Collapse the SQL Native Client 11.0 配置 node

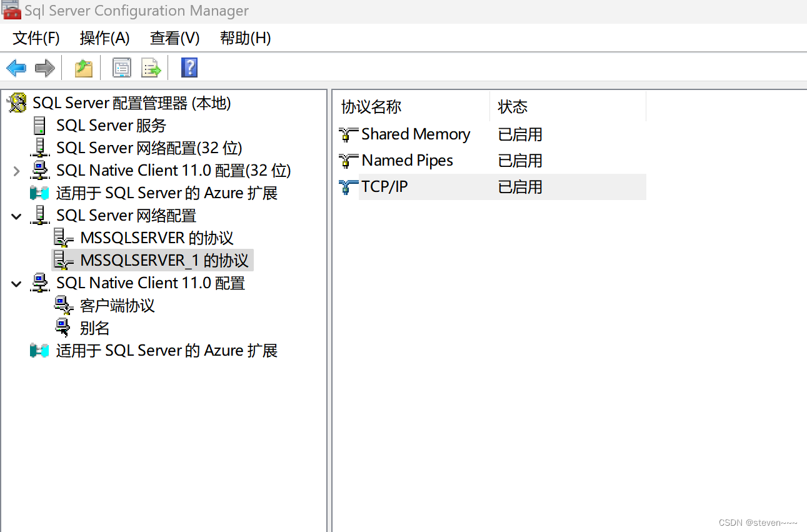[x=17, y=284]
